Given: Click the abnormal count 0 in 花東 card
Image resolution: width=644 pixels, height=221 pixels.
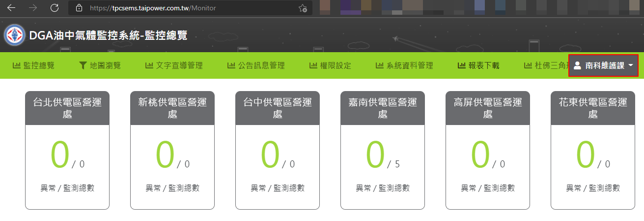Looking at the screenshot, I should [586, 155].
